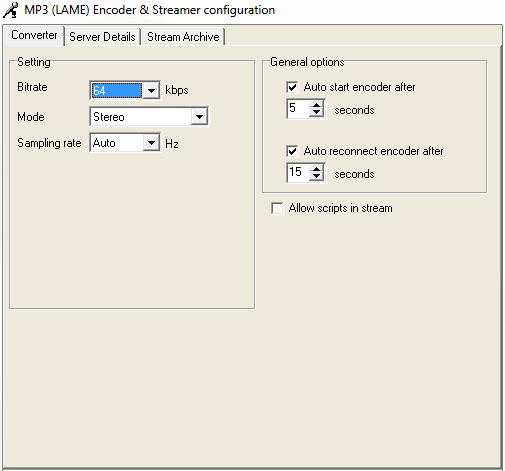Image resolution: width=505 pixels, height=471 pixels.
Task: Switch to the Stream Archive tab
Action: [183, 37]
